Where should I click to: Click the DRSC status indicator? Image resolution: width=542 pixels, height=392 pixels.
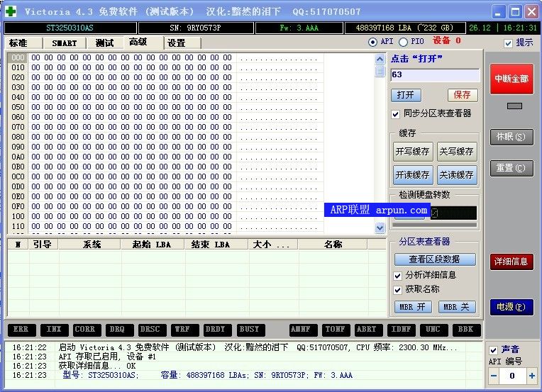tap(152, 330)
